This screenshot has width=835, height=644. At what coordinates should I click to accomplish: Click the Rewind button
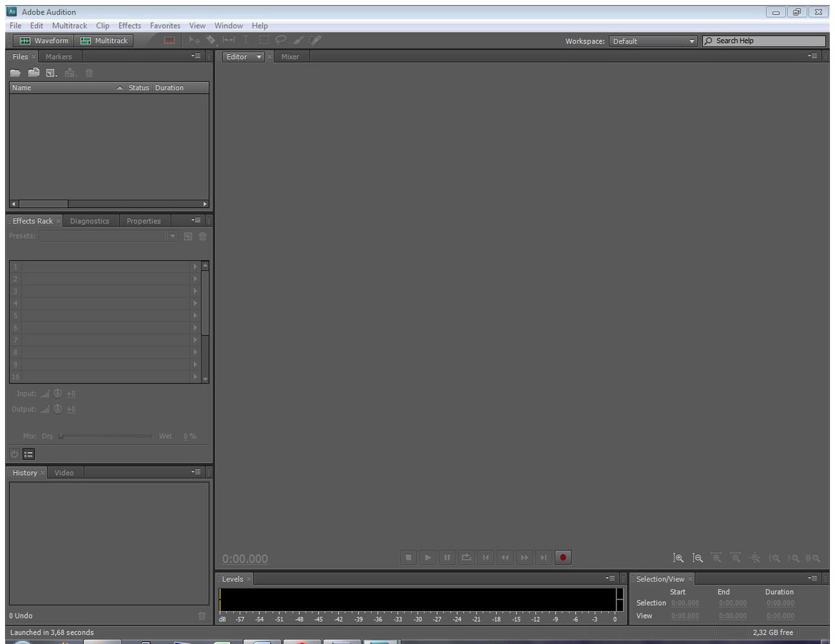(x=505, y=558)
